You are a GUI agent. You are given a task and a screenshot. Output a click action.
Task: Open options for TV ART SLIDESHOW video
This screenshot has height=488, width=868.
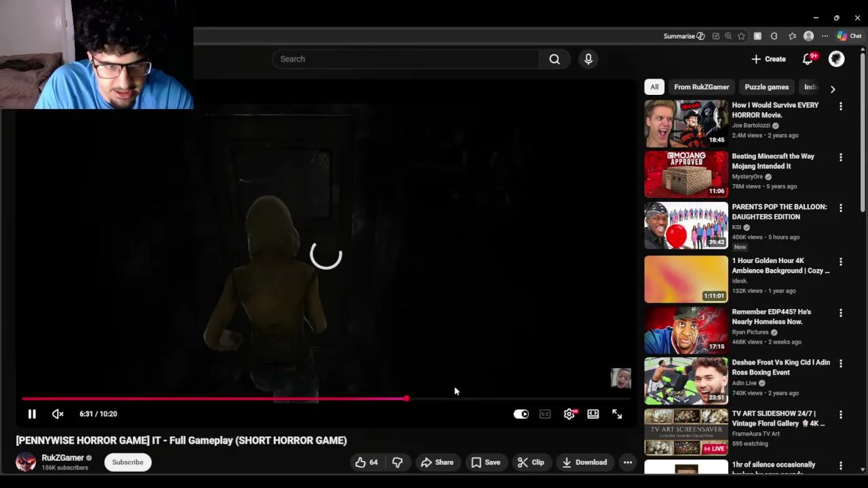(841, 414)
